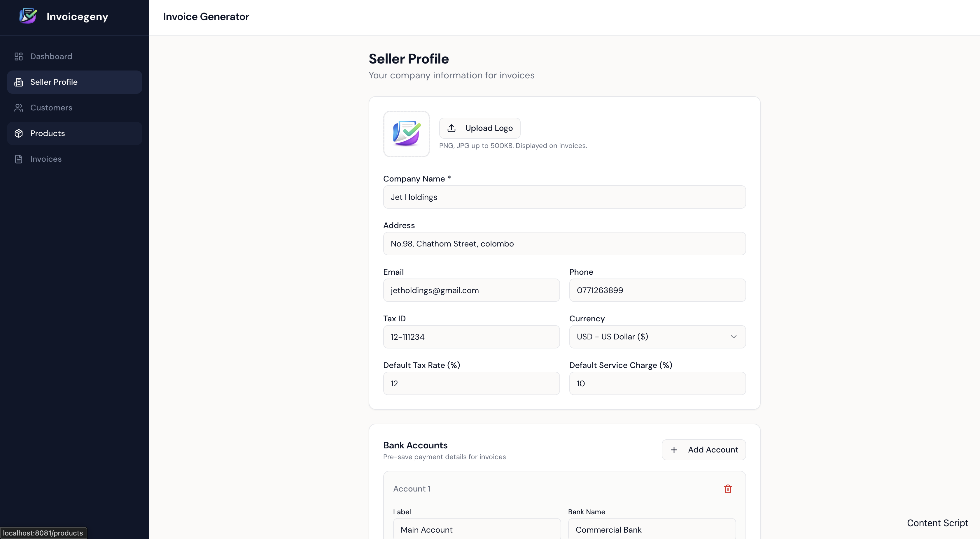This screenshot has height=539, width=980.
Task: Select the Default Tax Rate field
Action: point(471,383)
